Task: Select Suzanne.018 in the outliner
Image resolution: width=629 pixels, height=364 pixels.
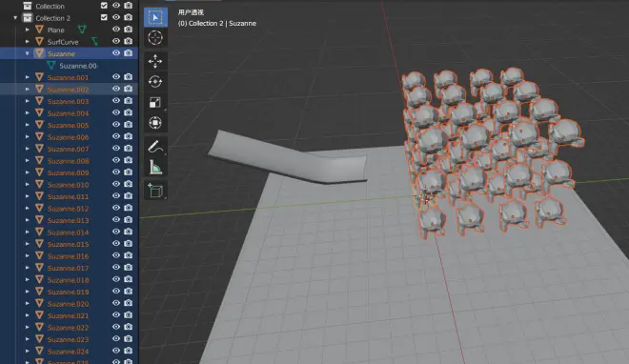Action: click(x=68, y=280)
